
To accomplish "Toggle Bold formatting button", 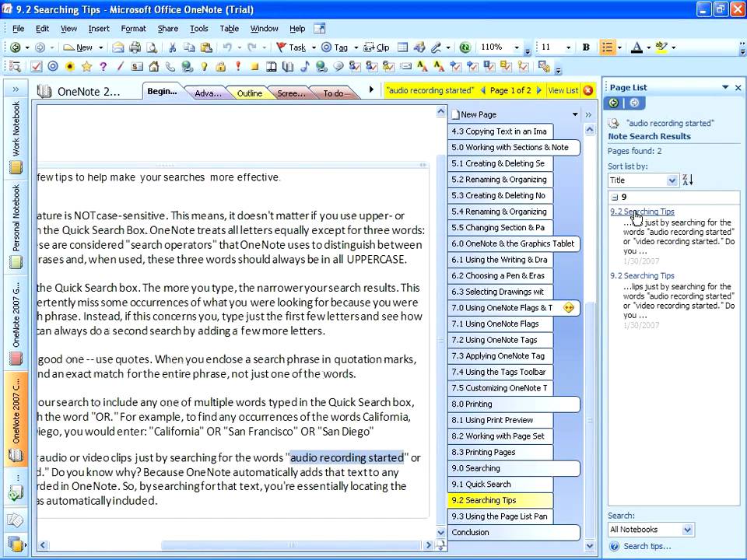I will pos(586,47).
